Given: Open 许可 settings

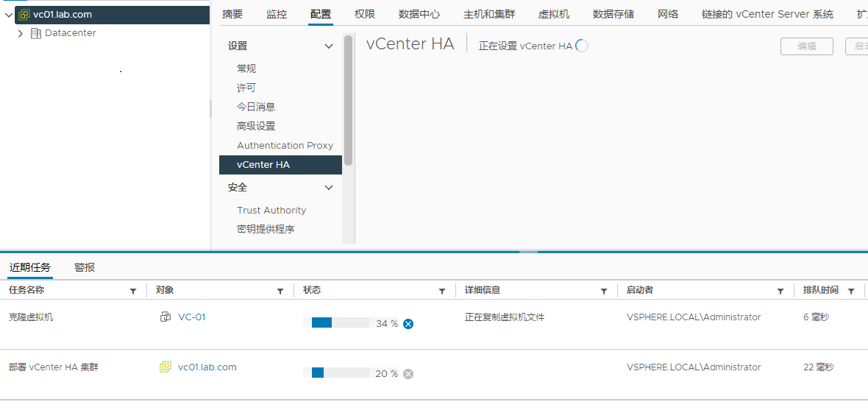Looking at the screenshot, I should [246, 88].
